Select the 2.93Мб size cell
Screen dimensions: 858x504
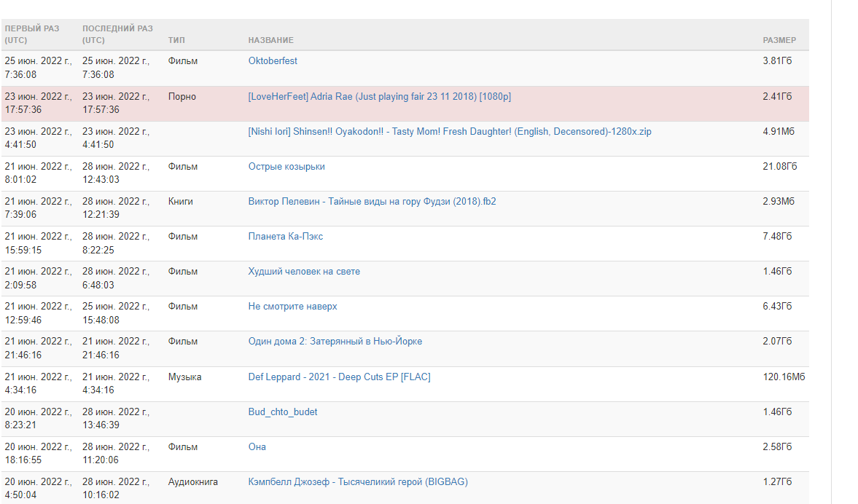pos(779,201)
